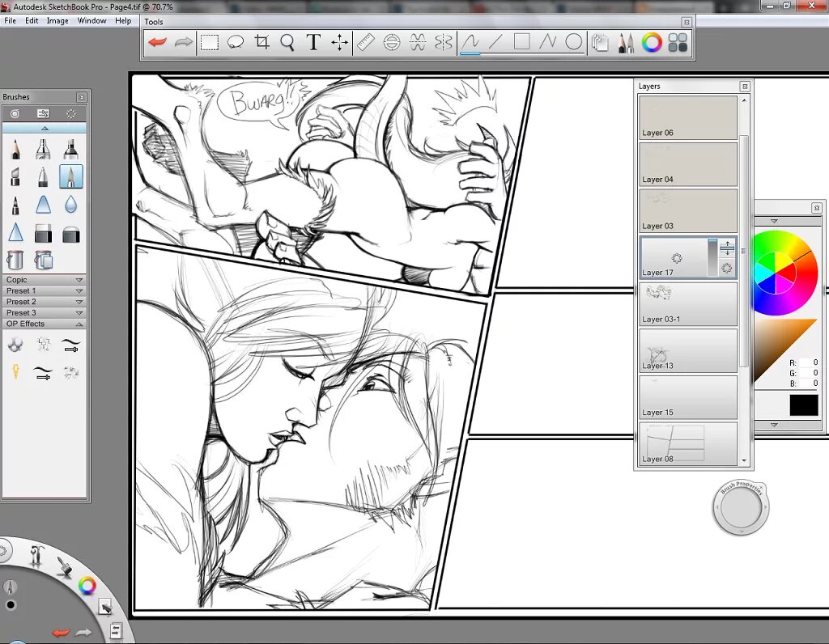
Task: Click the black current color swatch
Action: click(x=804, y=405)
